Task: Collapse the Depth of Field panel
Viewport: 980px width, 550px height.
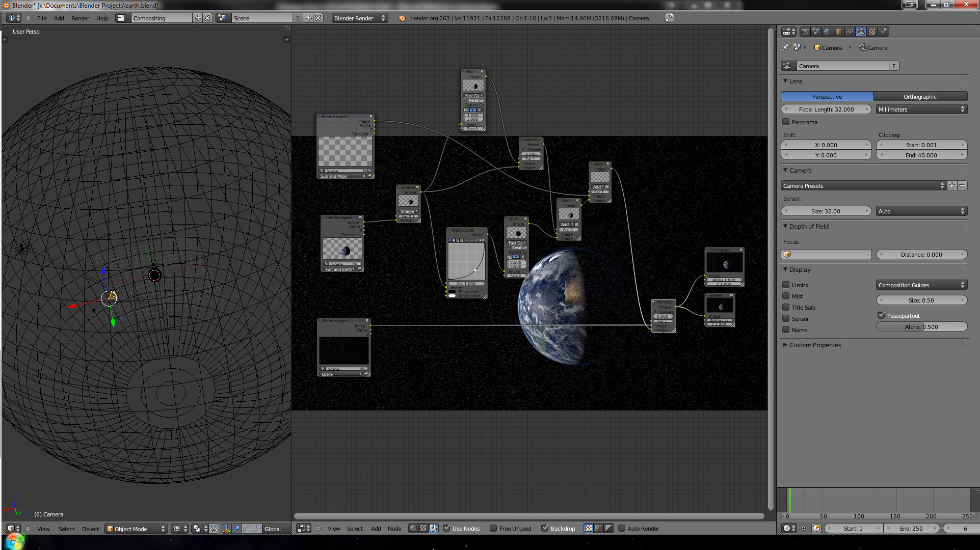Action: 785,226
